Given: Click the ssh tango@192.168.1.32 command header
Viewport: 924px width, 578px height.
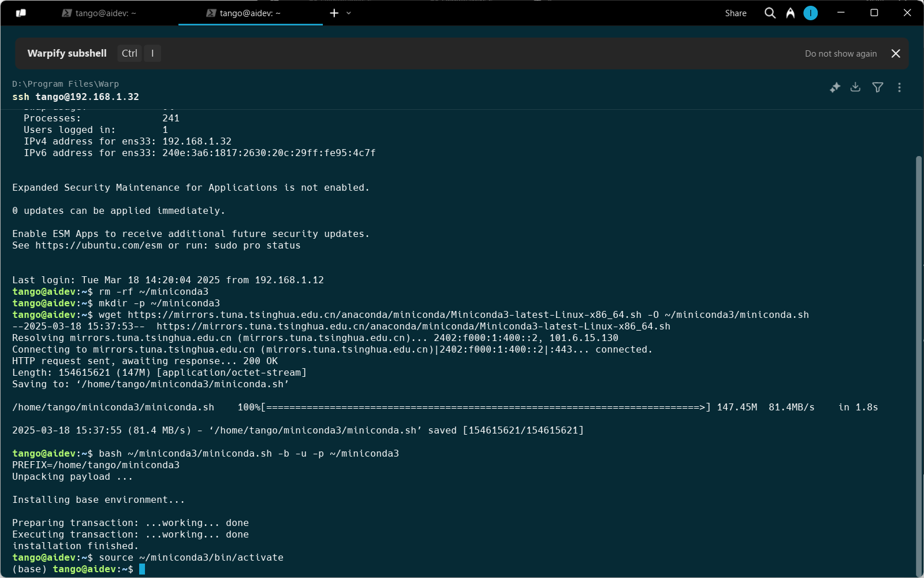Looking at the screenshot, I should pos(76,97).
